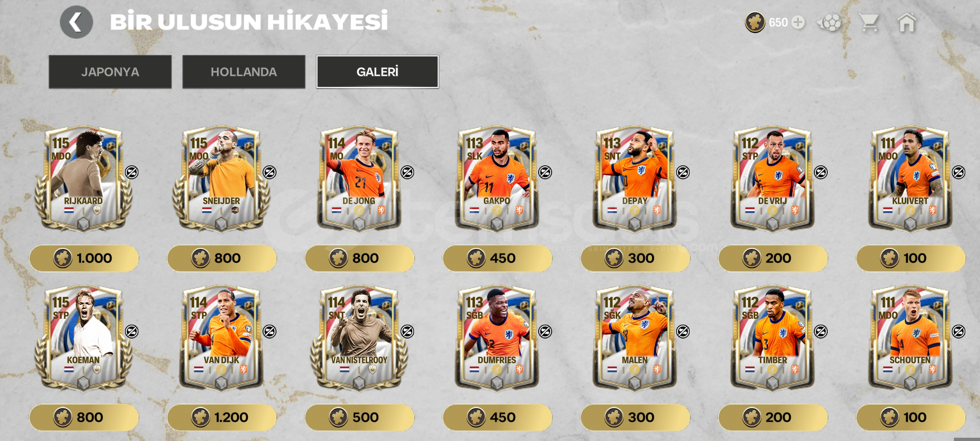Buy Van Dijk for 1.200 tokens
The height and width of the screenshot is (441, 980).
pos(222,417)
